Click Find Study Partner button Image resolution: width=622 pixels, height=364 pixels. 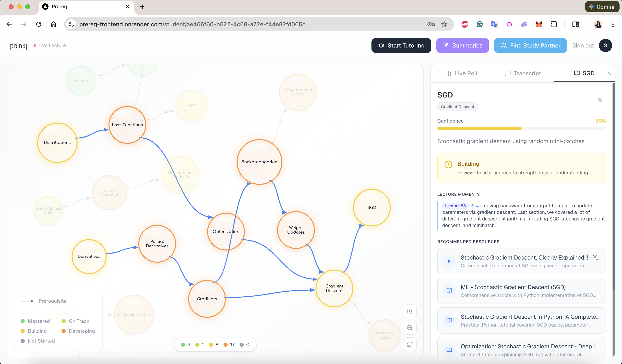(530, 45)
